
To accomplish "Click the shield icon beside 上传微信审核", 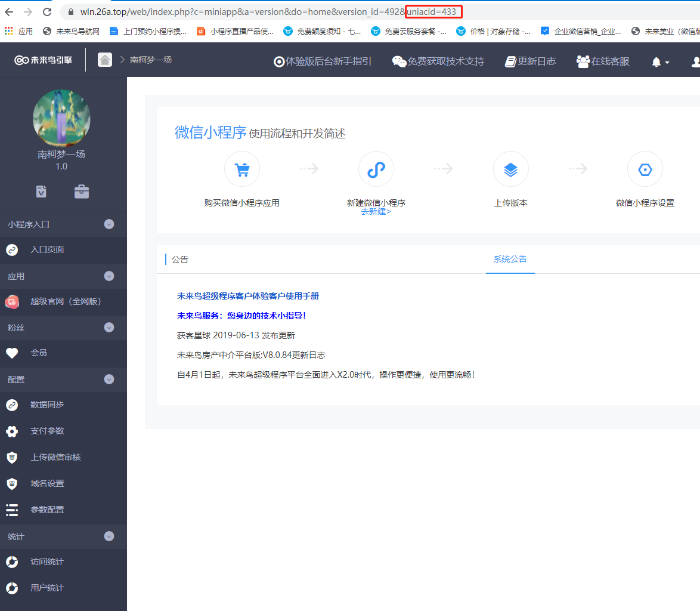I will pos(12,458).
